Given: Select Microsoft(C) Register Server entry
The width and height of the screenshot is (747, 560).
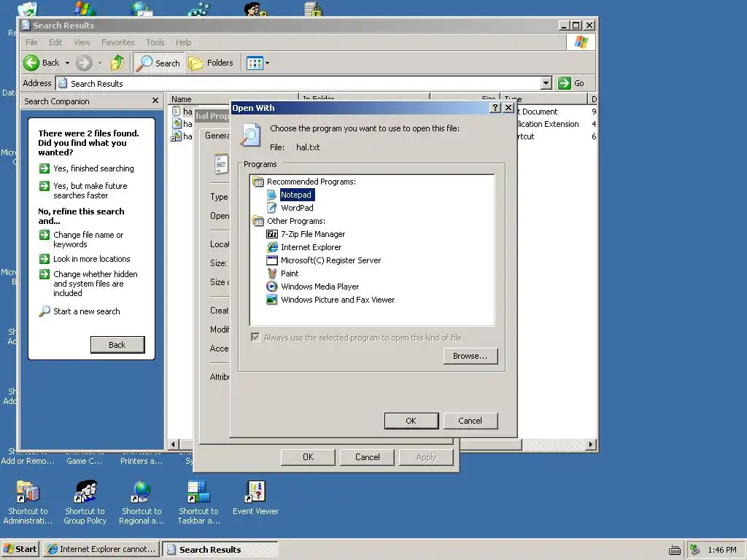Looking at the screenshot, I should coord(330,260).
